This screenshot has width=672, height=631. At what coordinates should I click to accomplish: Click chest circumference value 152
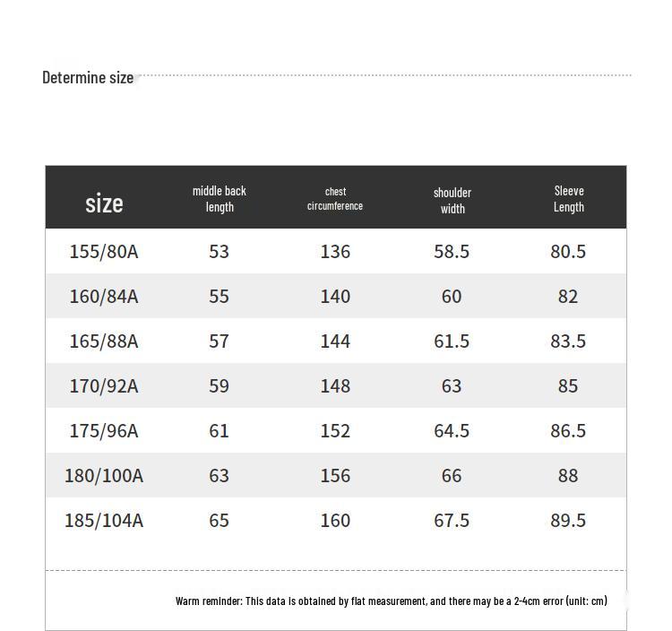(335, 431)
